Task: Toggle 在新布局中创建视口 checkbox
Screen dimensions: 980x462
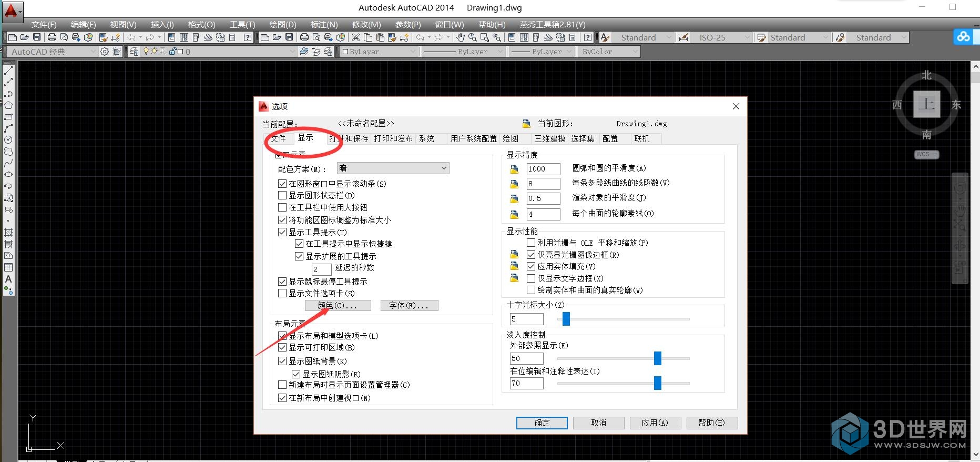Action: 282,398
